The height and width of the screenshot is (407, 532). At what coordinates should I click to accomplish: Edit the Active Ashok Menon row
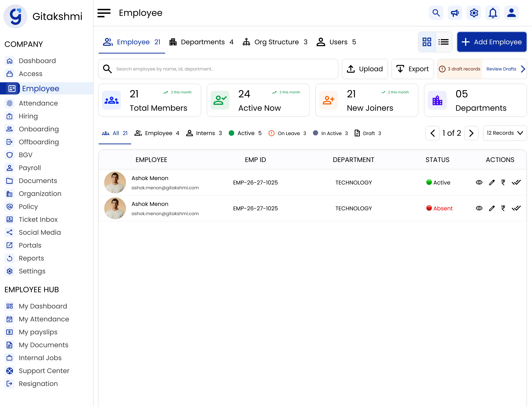pyautogui.click(x=492, y=182)
